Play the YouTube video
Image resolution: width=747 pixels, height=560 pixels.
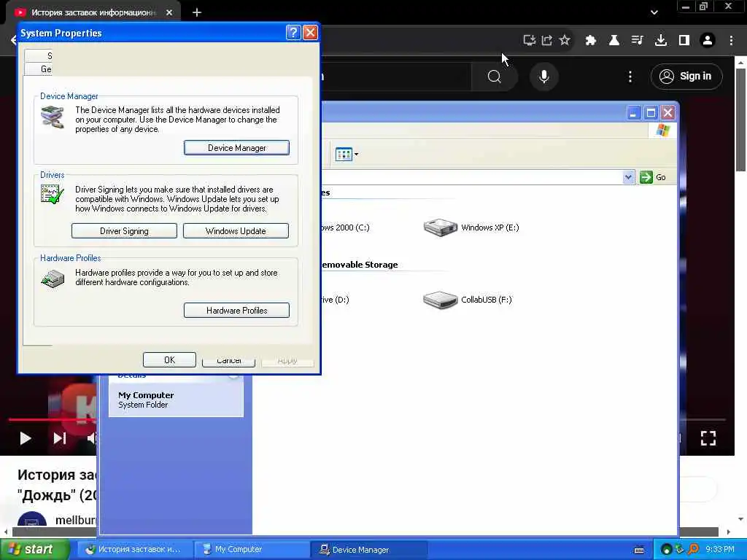pos(26,438)
